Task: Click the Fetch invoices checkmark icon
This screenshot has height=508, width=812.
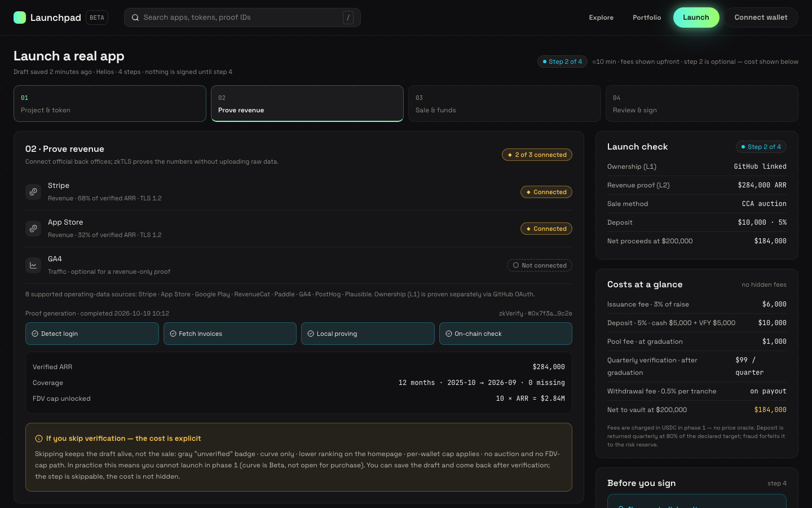Action: (x=173, y=334)
